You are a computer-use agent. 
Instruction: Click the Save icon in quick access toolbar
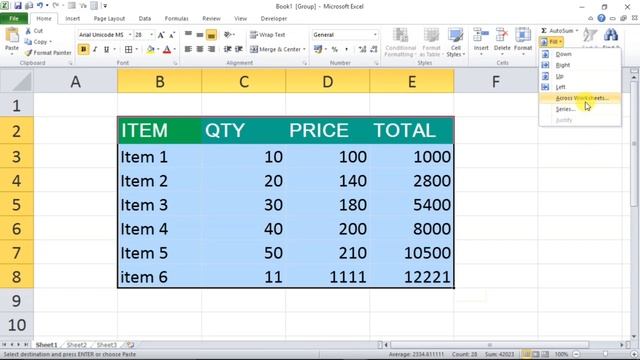[x=18, y=6]
